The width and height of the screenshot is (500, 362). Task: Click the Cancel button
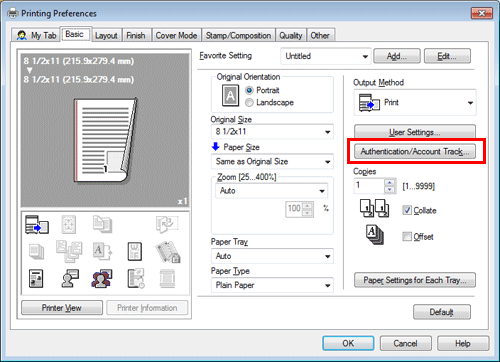(406, 343)
